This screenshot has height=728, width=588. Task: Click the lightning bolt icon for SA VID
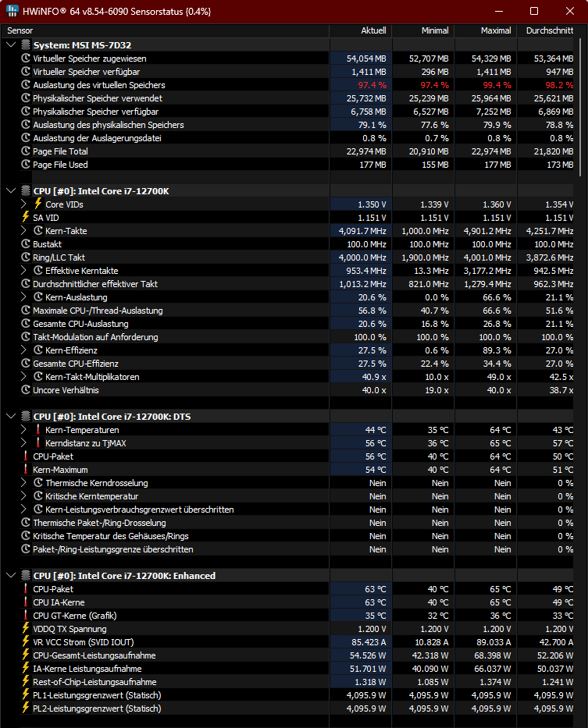tap(26, 217)
